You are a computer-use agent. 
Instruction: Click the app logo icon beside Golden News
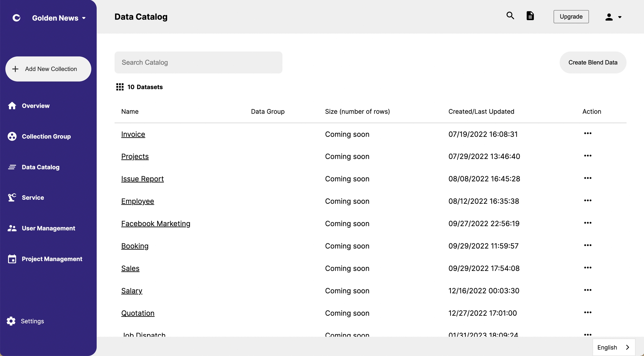16,18
